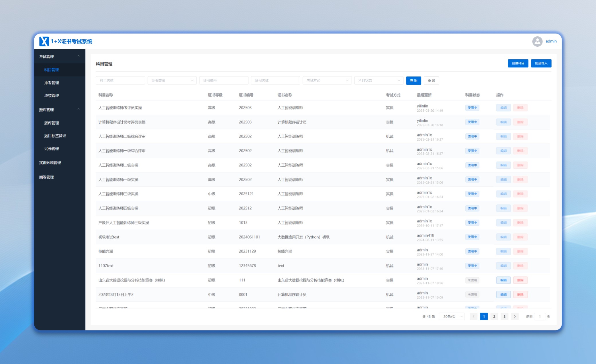Image resolution: width=596 pixels, height=364 pixels.
Task: Collapse the 题库管理 sidebar section chevron
Action: pyautogui.click(x=79, y=109)
